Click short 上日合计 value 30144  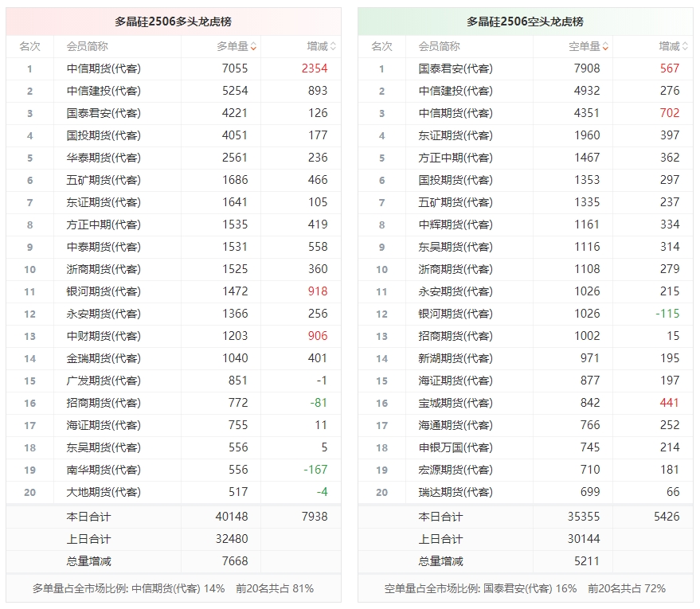584,539
